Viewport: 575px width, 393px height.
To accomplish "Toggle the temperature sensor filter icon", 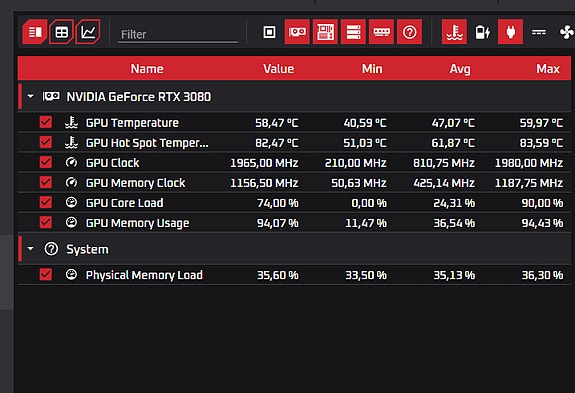I will (x=454, y=32).
